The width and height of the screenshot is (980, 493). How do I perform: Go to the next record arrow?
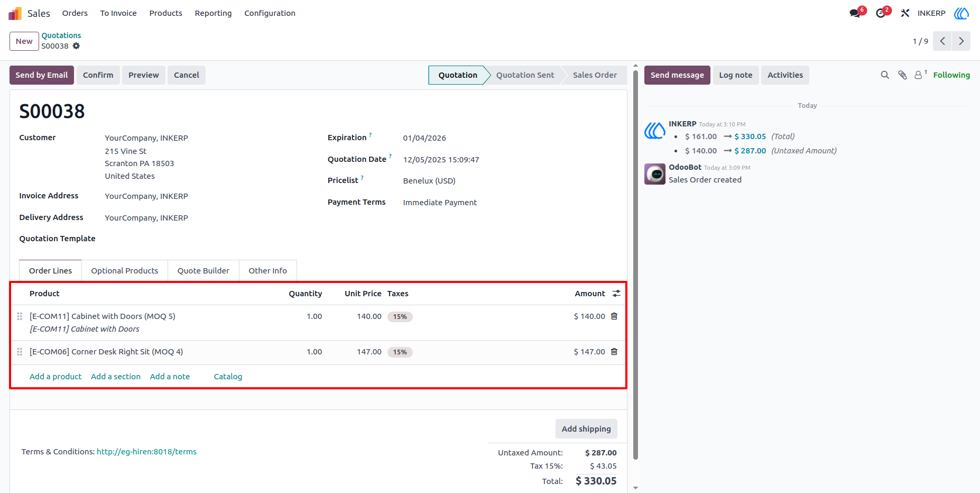961,41
